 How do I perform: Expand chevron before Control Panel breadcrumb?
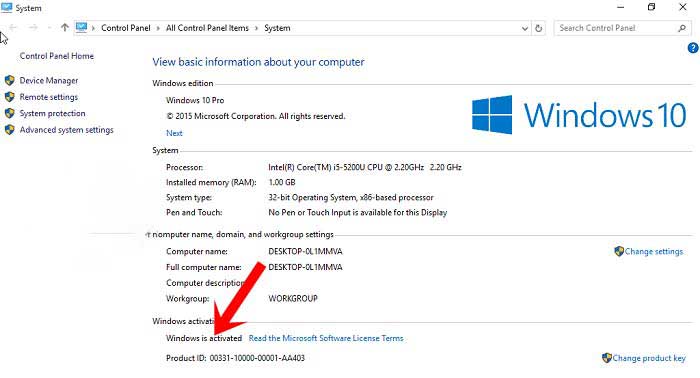coord(93,28)
